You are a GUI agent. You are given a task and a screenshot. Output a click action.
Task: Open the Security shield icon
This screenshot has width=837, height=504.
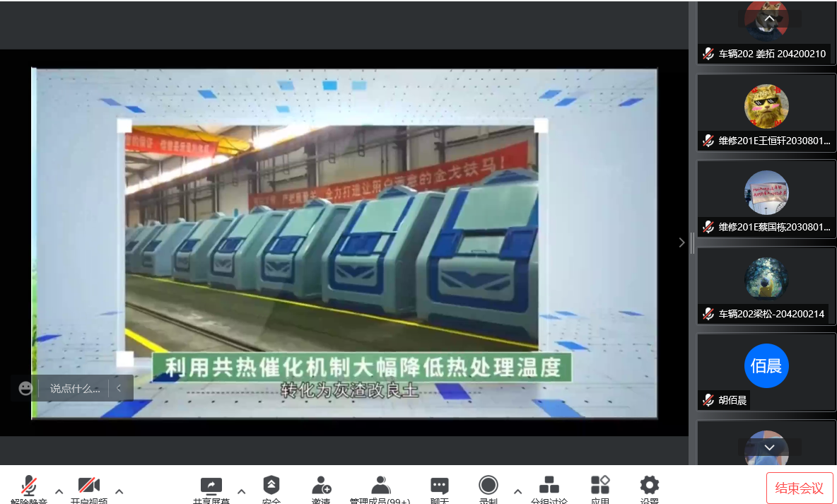(x=271, y=486)
